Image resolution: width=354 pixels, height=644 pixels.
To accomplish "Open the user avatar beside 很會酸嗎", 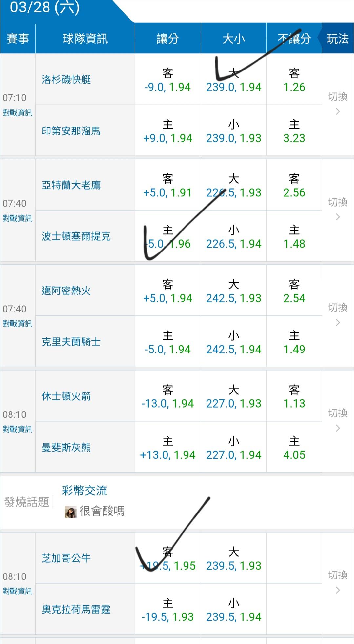I will pos(70,512).
